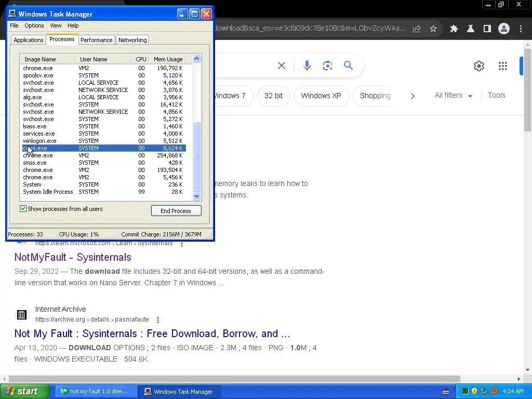532x399 pixels.
Task: Open Chrome's three-dot menu
Action: tap(521, 29)
